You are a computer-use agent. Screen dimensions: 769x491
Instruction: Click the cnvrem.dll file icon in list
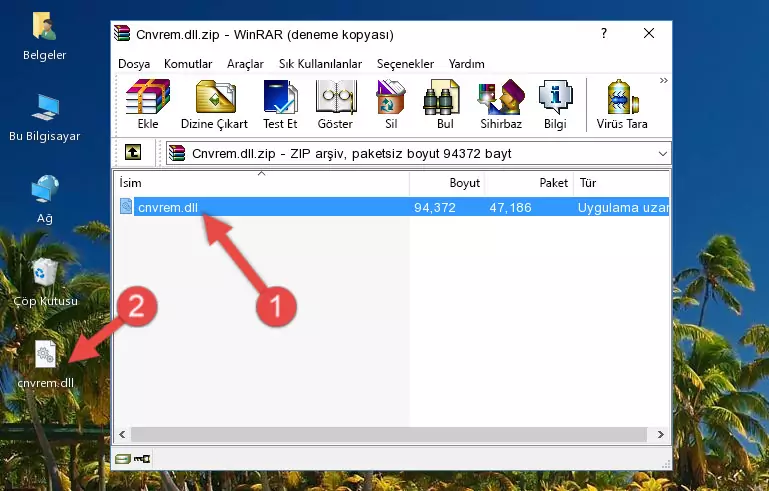pyautogui.click(x=126, y=207)
